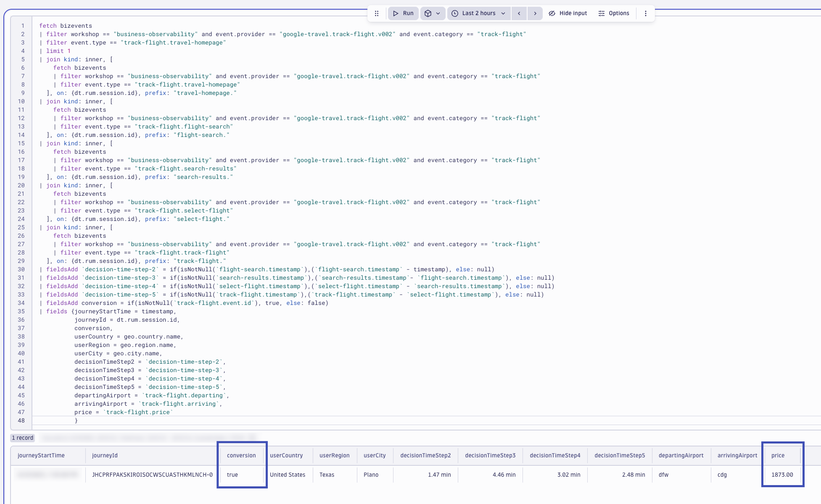Run the DQL query
The width and height of the screenshot is (821, 504).
tap(403, 13)
